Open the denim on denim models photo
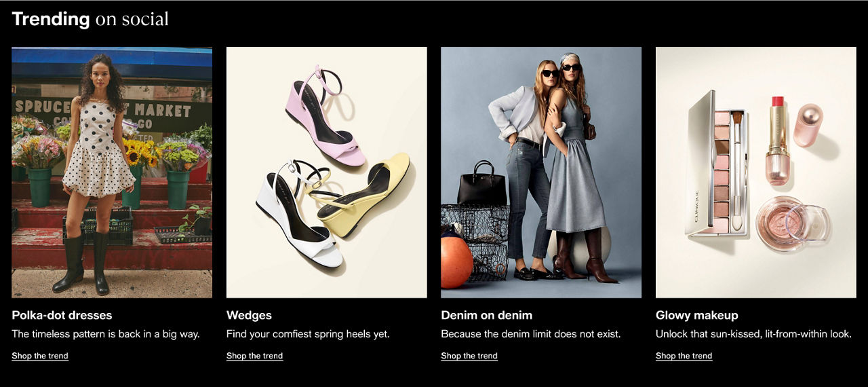The image size is (868, 387). tap(541, 172)
